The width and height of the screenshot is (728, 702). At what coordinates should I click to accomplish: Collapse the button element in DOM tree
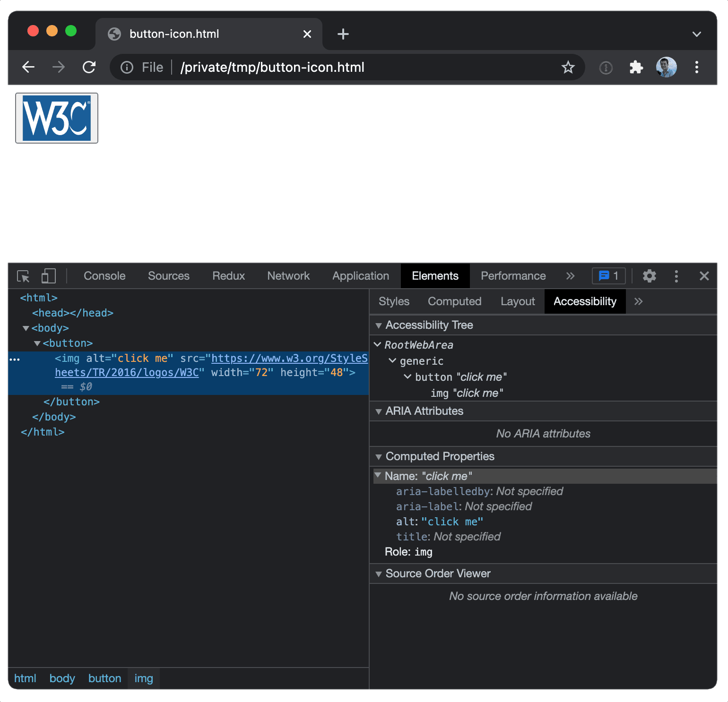[x=37, y=343]
